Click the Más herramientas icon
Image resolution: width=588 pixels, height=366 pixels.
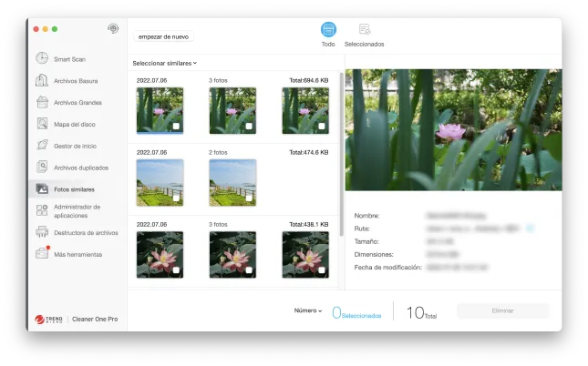click(42, 254)
